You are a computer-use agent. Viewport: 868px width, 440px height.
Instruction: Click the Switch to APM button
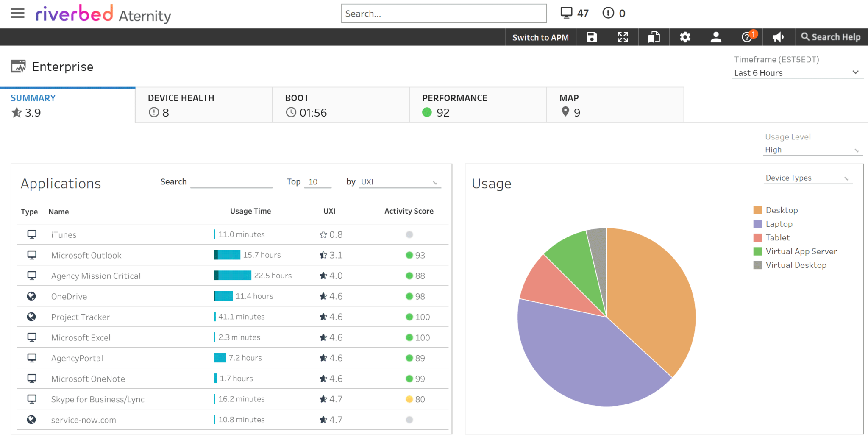click(x=540, y=37)
